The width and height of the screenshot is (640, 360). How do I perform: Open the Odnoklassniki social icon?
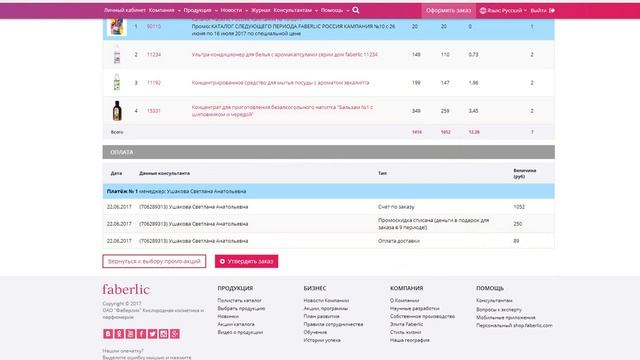click(x=119, y=334)
